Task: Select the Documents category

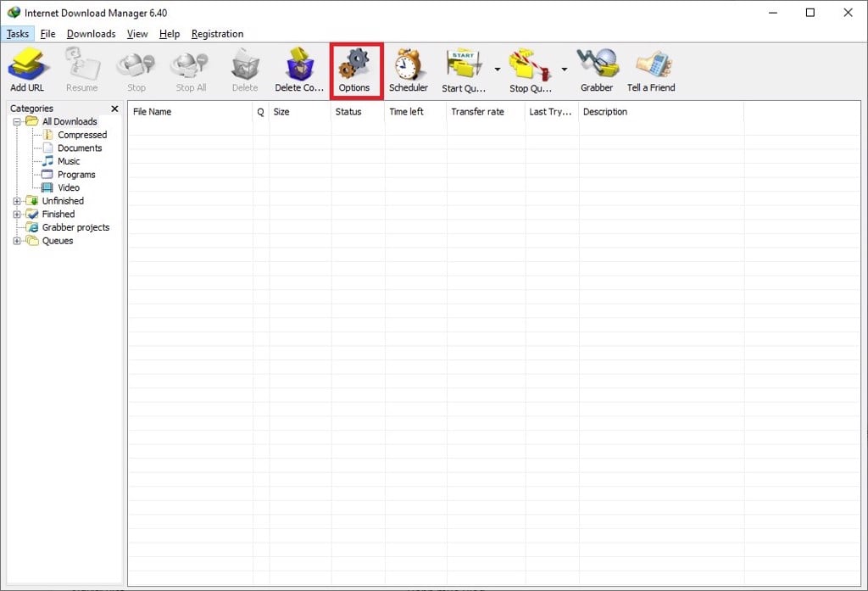Action: (80, 148)
